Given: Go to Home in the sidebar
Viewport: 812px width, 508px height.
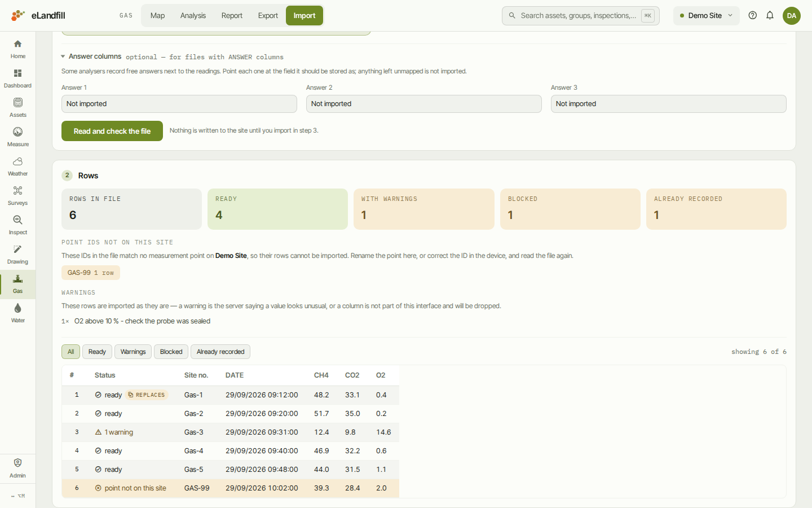Looking at the screenshot, I should [18, 49].
